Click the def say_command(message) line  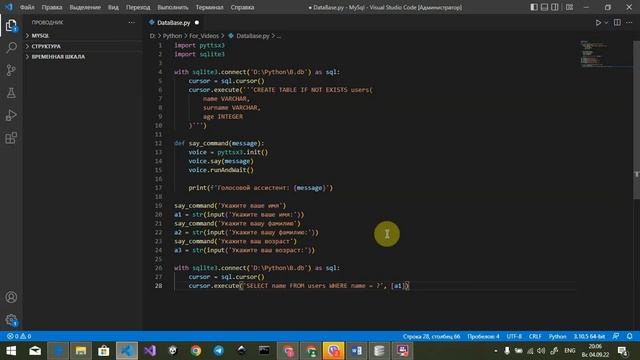[219, 143]
